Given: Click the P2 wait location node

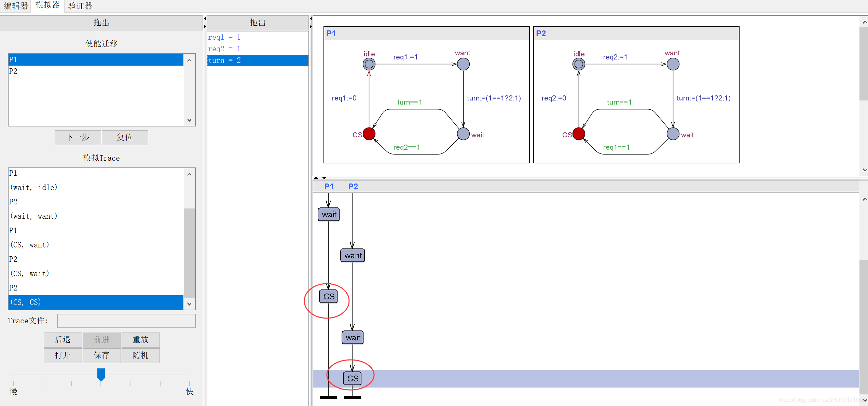Looking at the screenshot, I should (673, 134).
